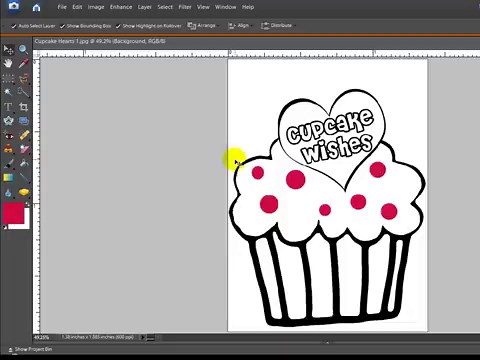
Task: Select the Clone Stamp tool
Action: pos(8,149)
